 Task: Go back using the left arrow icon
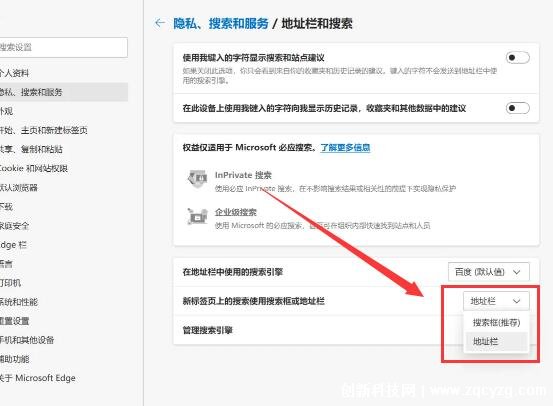tap(160, 23)
